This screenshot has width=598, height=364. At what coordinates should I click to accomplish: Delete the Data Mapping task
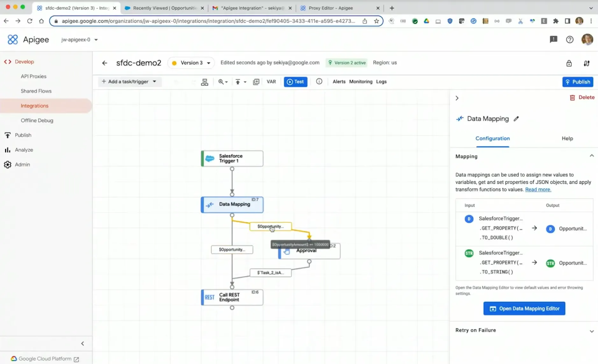click(x=582, y=97)
